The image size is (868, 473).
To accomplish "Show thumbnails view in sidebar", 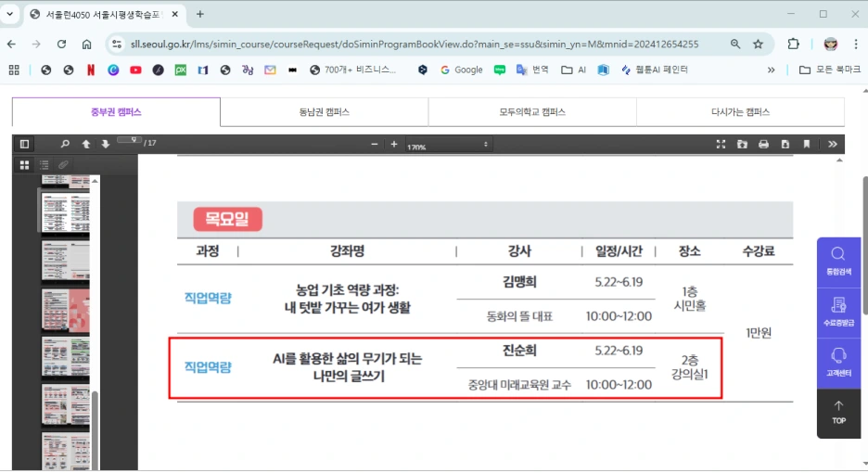I will point(24,165).
